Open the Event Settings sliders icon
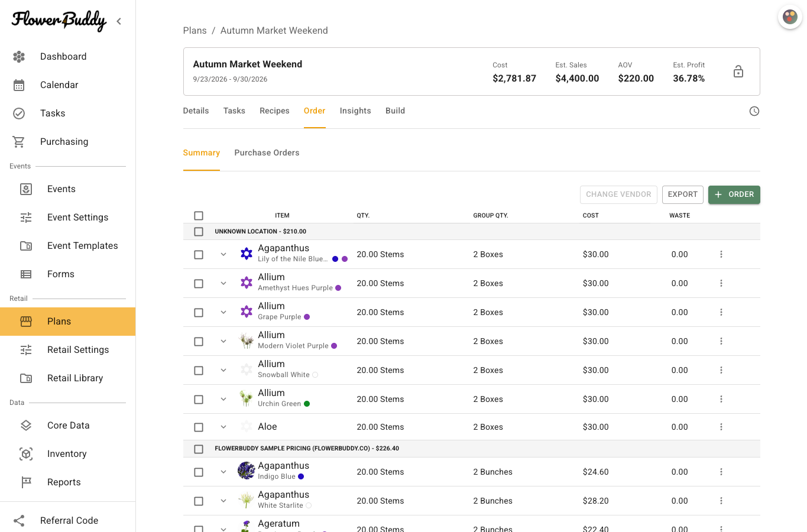807x532 pixels. click(x=26, y=218)
